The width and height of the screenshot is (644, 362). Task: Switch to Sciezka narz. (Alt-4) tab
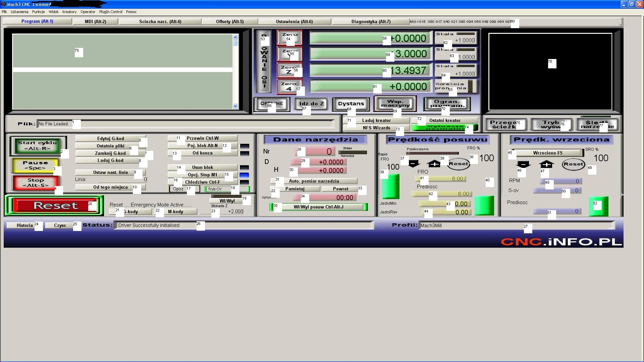click(160, 21)
